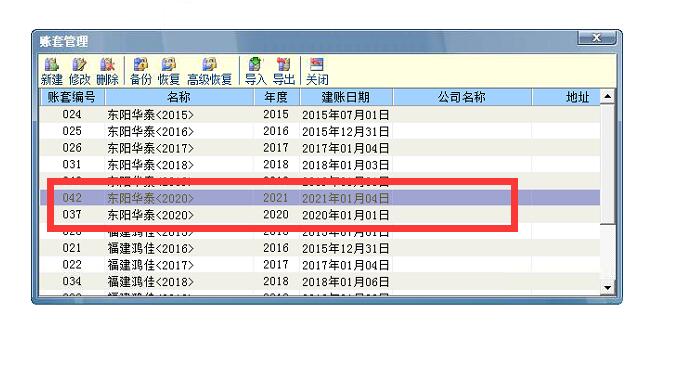Click year cell 2015 in row 024

tap(276, 114)
